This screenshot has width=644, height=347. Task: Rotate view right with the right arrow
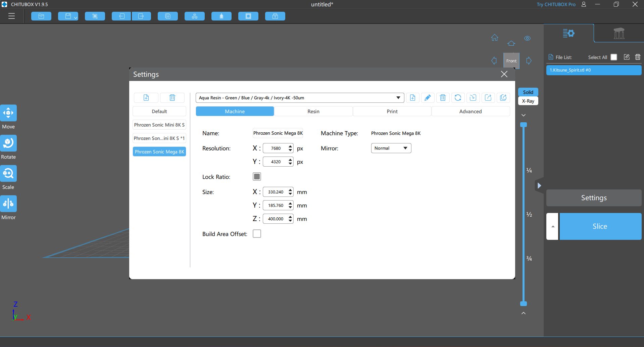(529, 61)
